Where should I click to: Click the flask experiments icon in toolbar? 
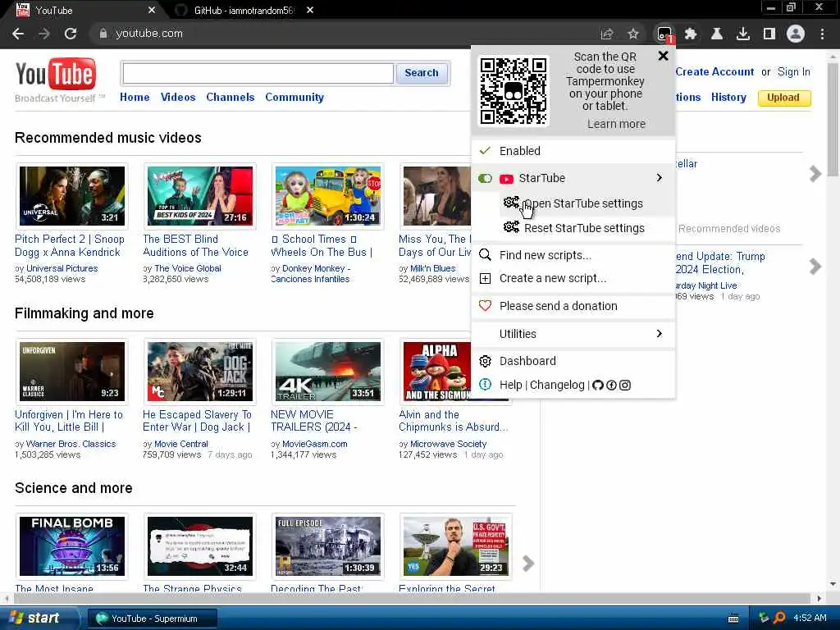pyautogui.click(x=717, y=34)
